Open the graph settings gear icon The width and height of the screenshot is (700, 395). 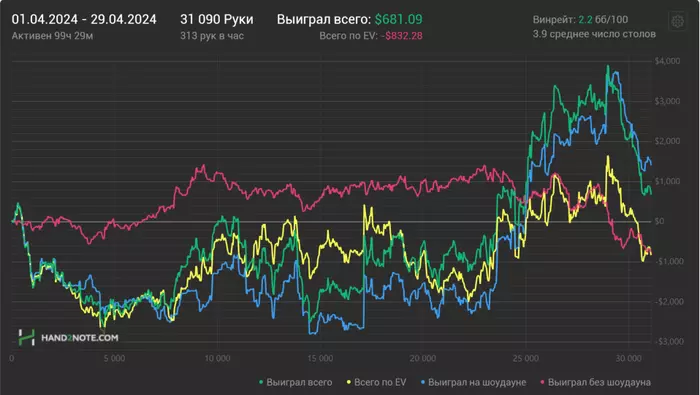[677, 21]
